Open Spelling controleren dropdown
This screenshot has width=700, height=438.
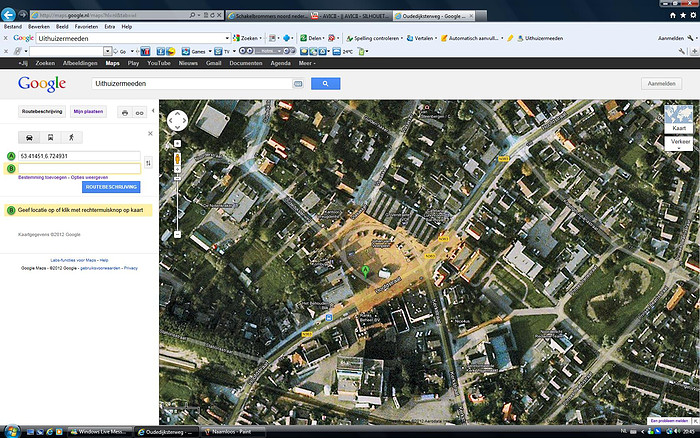click(x=402, y=38)
